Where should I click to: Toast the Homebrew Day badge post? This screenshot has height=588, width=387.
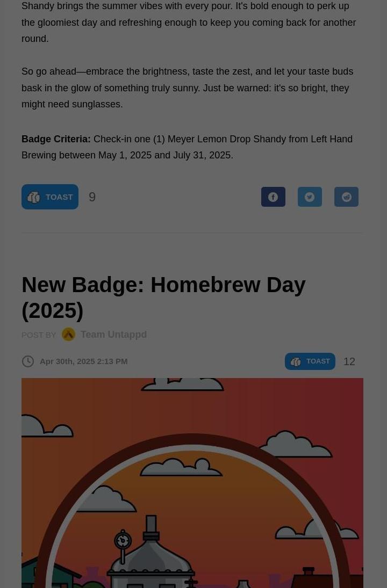click(x=310, y=361)
